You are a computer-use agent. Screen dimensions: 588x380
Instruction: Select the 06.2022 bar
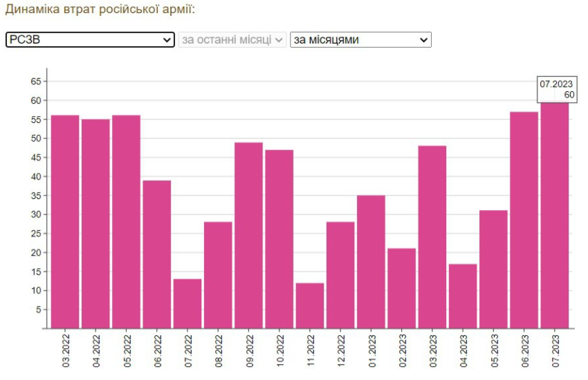coord(157,254)
